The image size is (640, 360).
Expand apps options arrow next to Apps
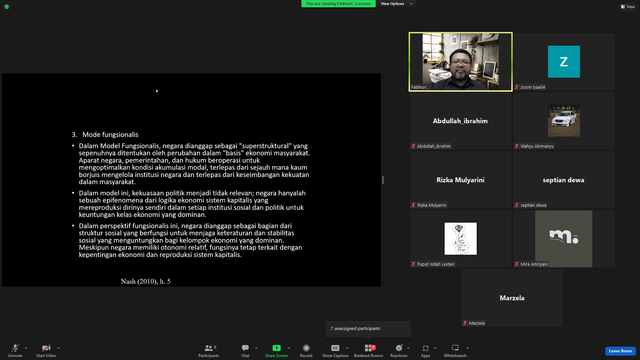pyautogui.click(x=435, y=348)
